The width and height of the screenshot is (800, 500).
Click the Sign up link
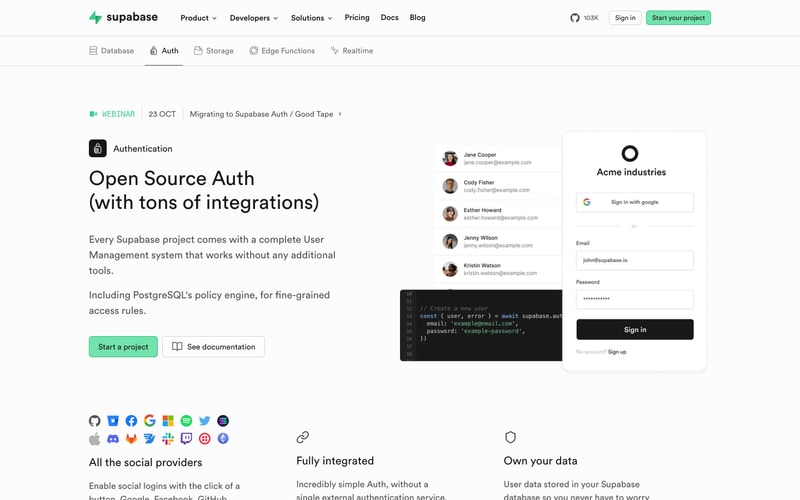point(617,352)
